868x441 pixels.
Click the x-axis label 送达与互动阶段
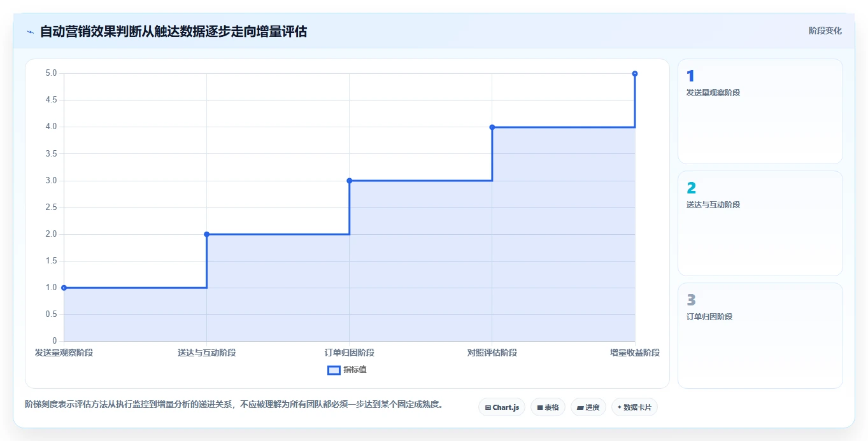206,353
